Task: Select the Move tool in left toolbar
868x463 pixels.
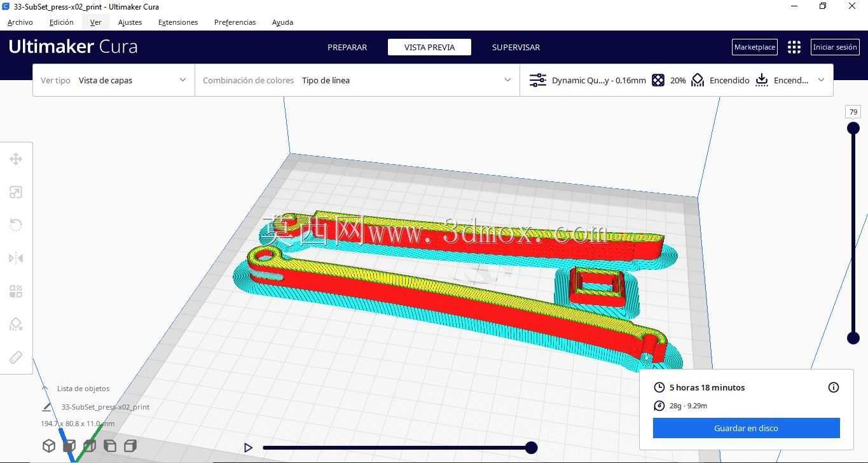Action: tap(16, 159)
